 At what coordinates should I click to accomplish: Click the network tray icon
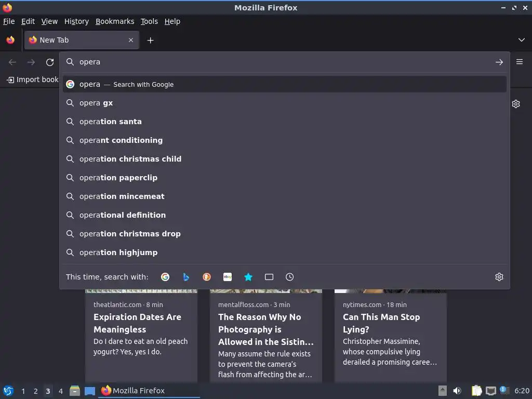(x=490, y=391)
